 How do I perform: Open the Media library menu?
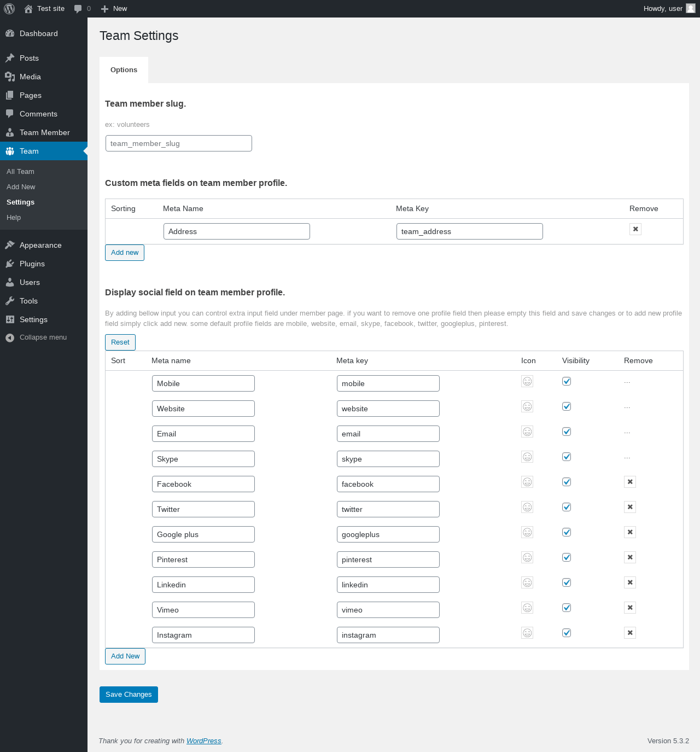[44, 77]
